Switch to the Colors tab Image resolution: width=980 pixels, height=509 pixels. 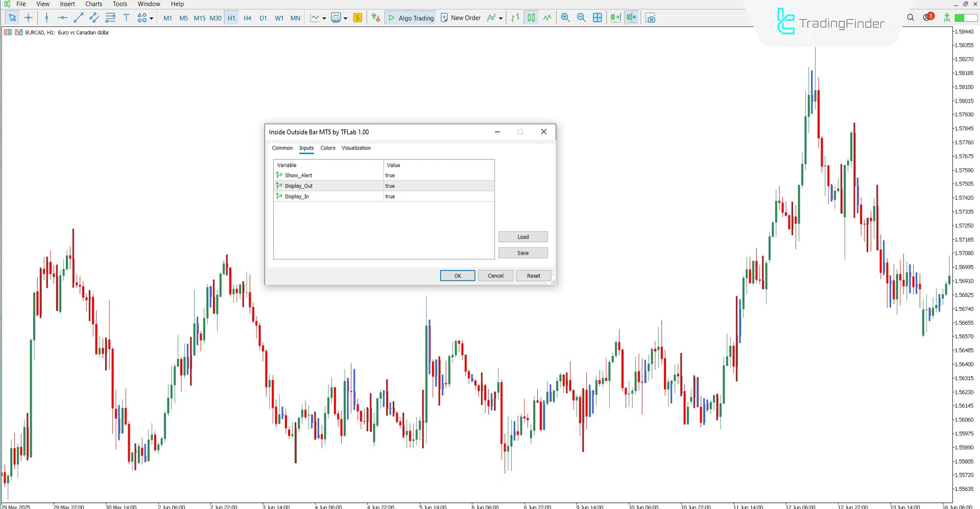click(327, 148)
